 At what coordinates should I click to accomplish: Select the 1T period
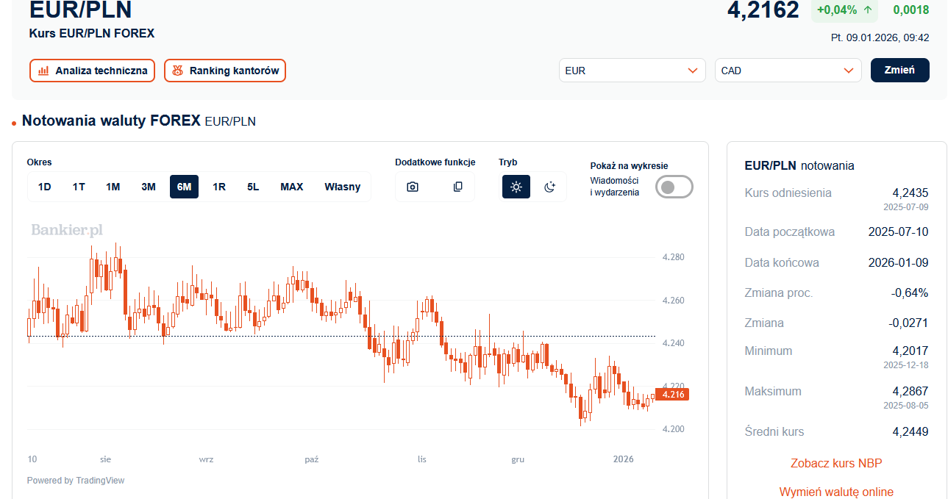(79, 187)
